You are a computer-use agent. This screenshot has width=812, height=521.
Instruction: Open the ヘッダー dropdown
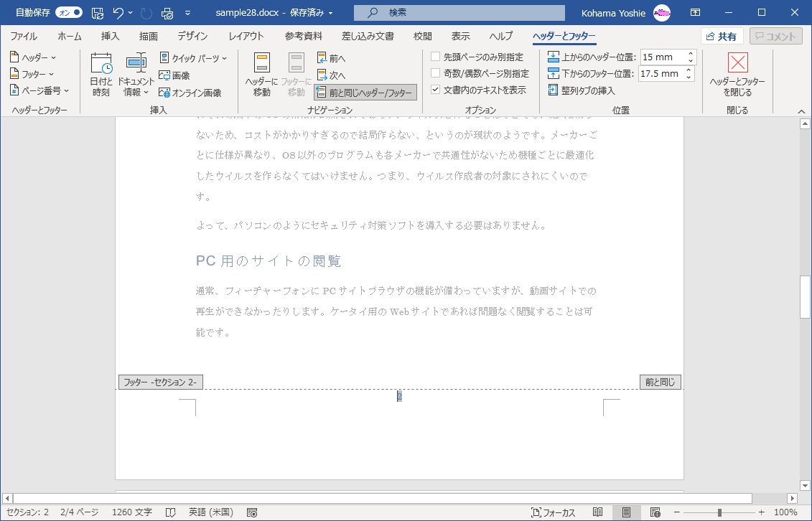[x=33, y=57]
